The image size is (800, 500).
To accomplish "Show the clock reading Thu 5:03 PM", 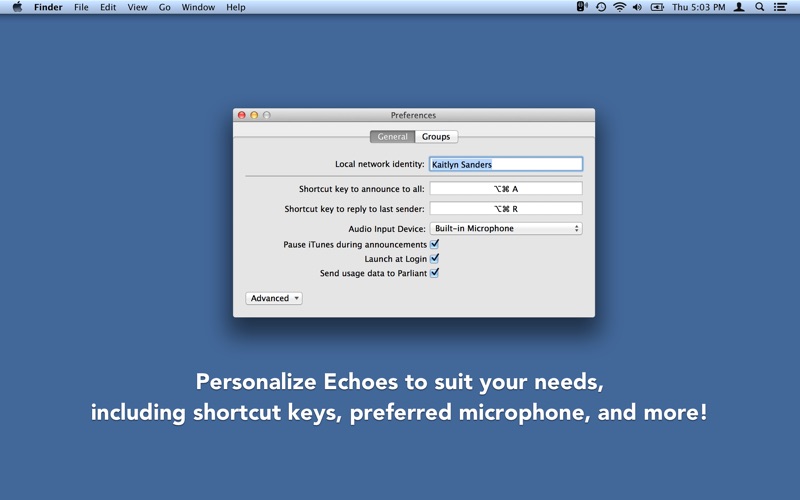I will (x=698, y=7).
